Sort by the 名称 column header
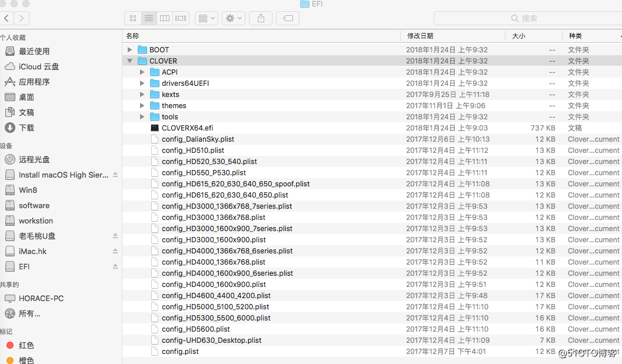The width and height of the screenshot is (622, 364). click(261, 36)
